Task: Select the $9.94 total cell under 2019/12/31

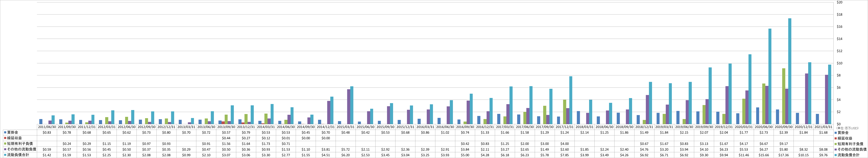Action: coord(724,155)
